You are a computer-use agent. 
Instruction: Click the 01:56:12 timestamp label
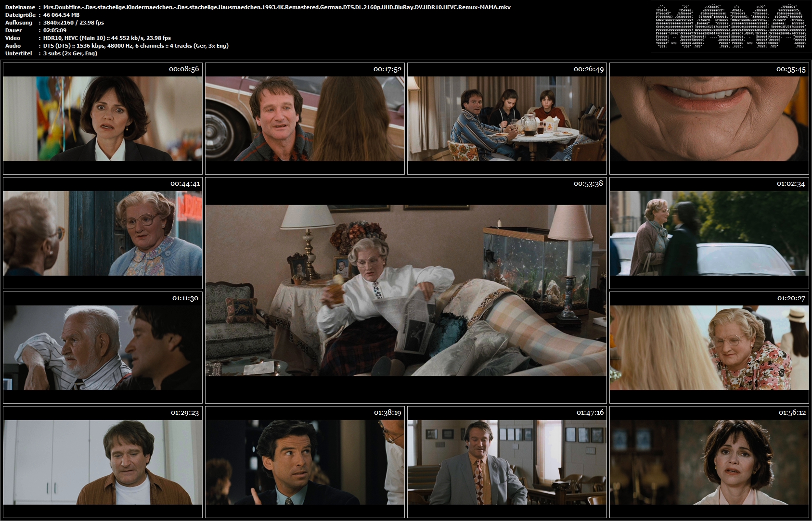tap(792, 412)
